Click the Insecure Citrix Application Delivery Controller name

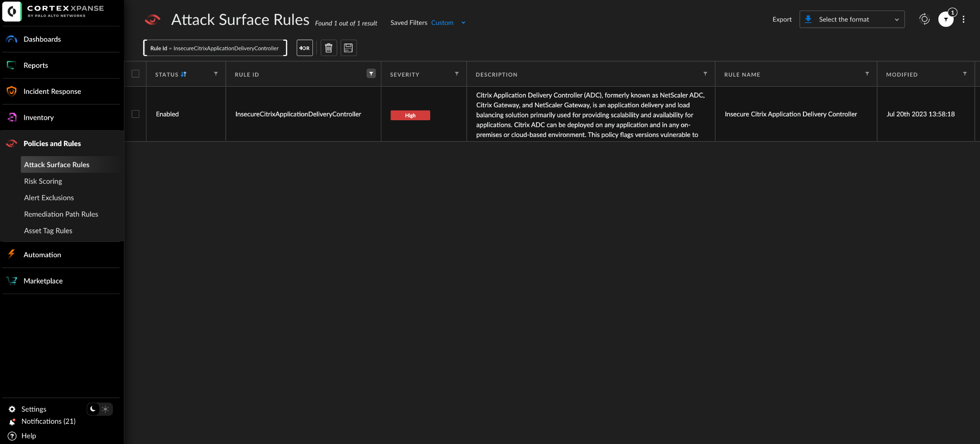point(791,114)
